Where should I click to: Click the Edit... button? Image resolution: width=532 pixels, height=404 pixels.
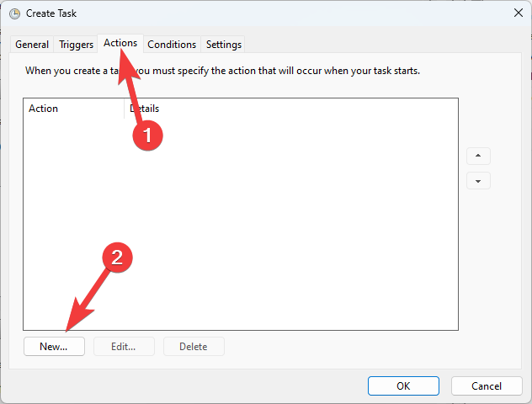tap(125, 347)
